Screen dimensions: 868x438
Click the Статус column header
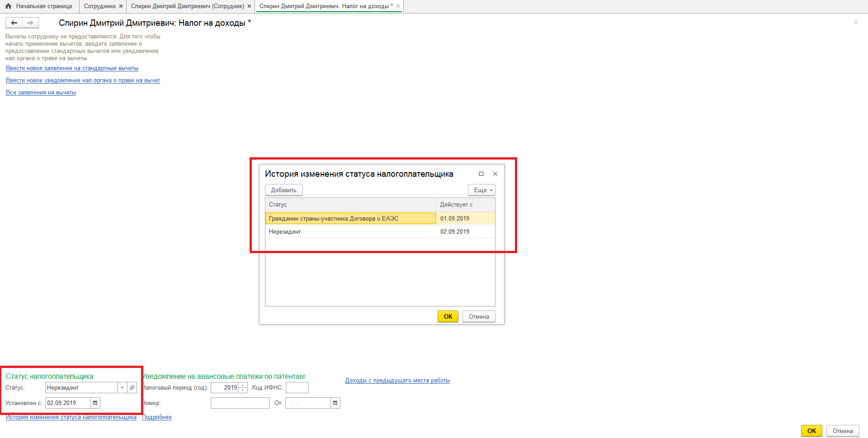click(350, 204)
